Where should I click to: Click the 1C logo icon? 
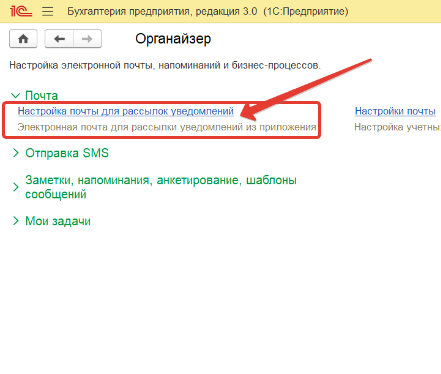click(21, 11)
